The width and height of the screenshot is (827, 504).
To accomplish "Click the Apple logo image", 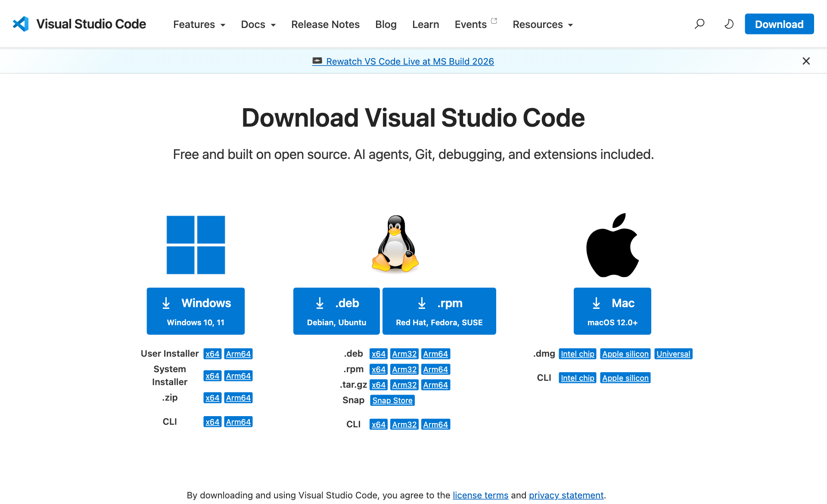I will [612, 245].
